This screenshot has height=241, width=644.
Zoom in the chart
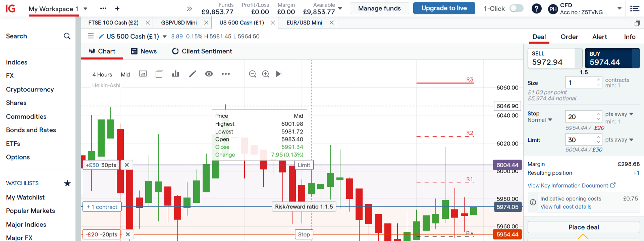click(266, 74)
